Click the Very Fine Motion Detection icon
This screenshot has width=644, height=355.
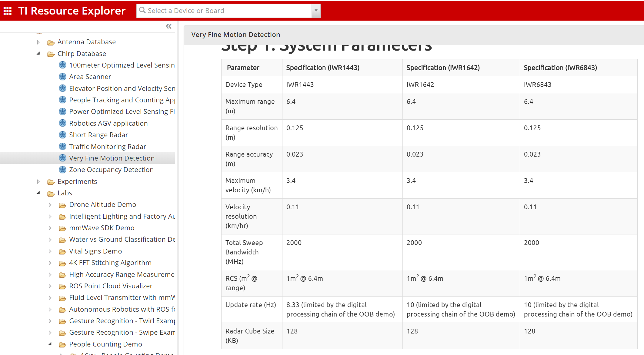62,158
